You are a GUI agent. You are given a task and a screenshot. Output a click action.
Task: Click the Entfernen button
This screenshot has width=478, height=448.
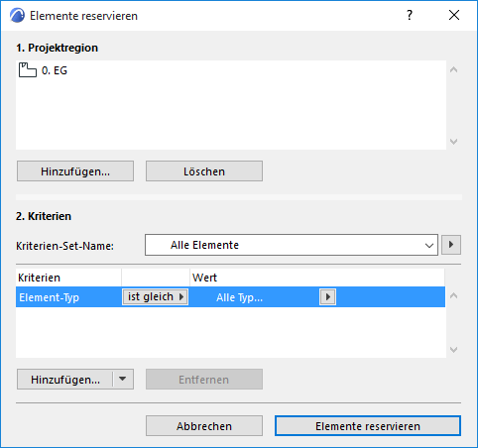(204, 380)
